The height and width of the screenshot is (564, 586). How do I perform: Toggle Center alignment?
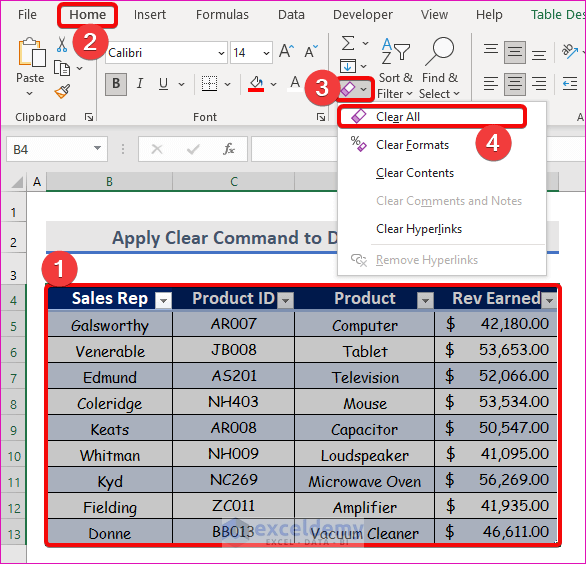click(x=515, y=84)
